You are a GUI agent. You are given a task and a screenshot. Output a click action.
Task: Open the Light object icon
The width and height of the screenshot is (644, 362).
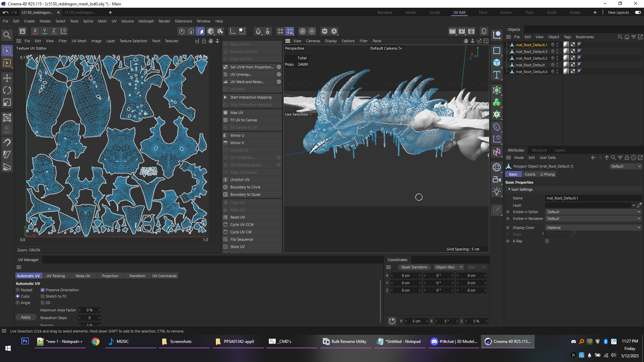click(497, 191)
